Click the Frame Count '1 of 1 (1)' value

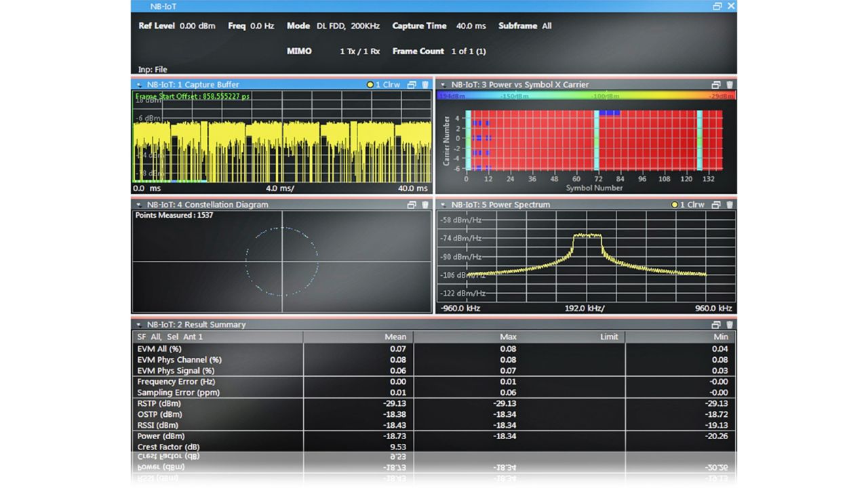pyautogui.click(x=469, y=52)
